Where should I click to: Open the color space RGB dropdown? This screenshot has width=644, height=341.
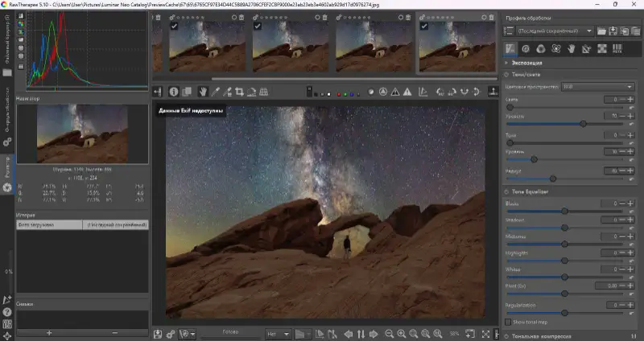(597, 87)
